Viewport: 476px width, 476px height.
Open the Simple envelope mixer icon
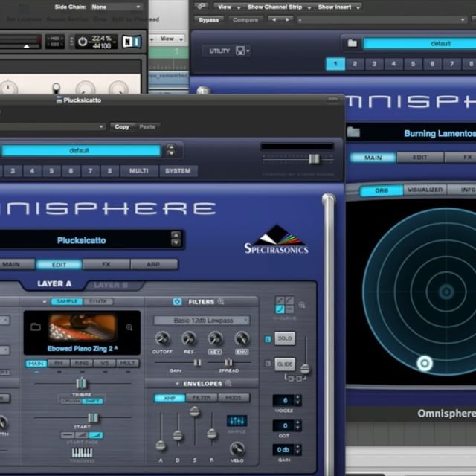[237, 421]
